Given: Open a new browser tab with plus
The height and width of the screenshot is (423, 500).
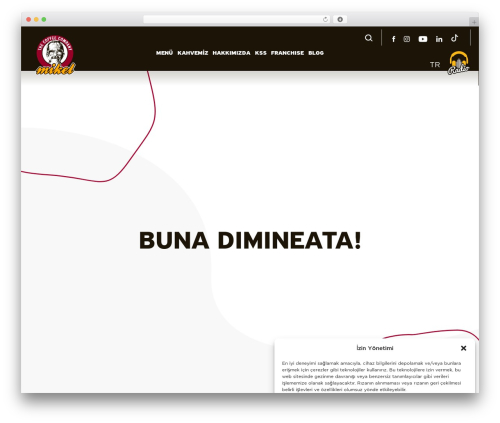Looking at the screenshot, I should pyautogui.click(x=474, y=22).
